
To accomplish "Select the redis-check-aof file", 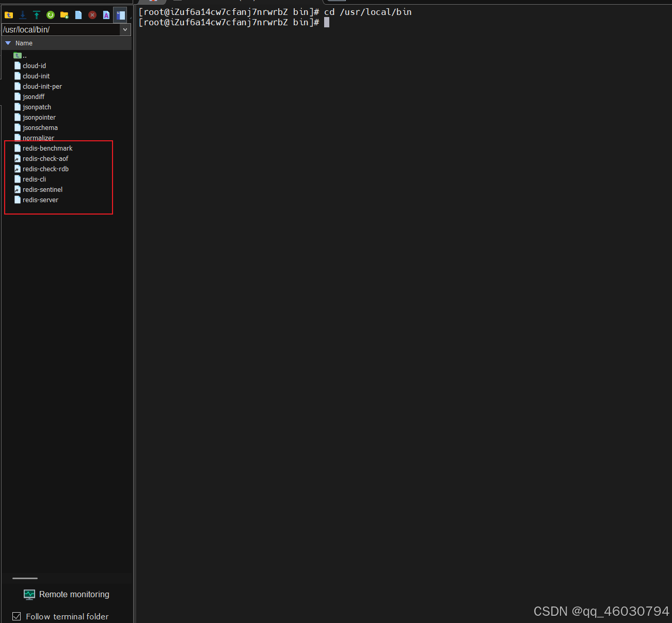I will click(45, 158).
